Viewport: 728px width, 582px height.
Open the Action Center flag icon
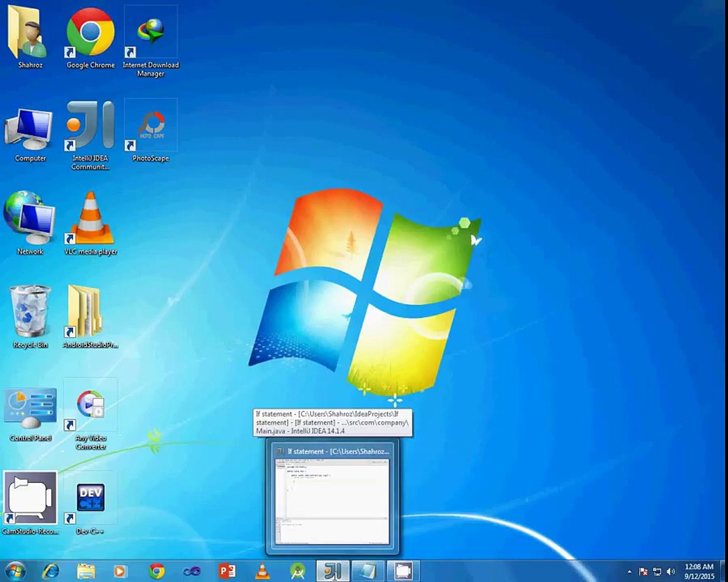(x=643, y=571)
